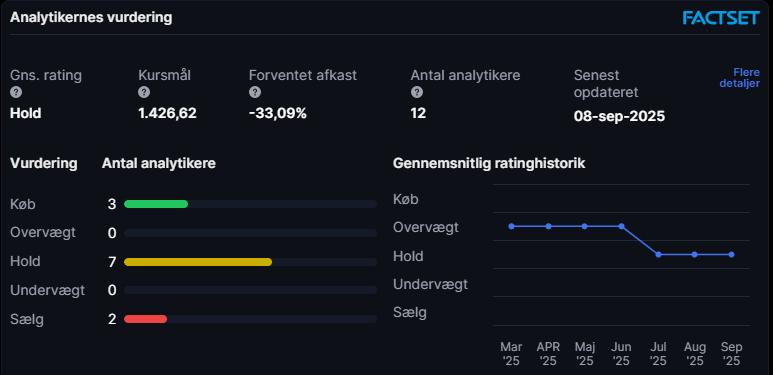Select the APR '25 data point on chart
Screen dimensions: 773x375
pyautogui.click(x=548, y=226)
